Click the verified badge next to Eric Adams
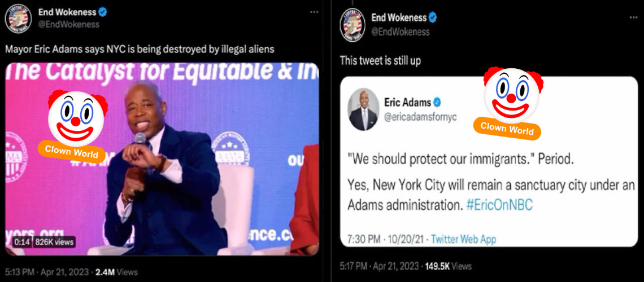This screenshot has width=644, height=282. (438, 101)
